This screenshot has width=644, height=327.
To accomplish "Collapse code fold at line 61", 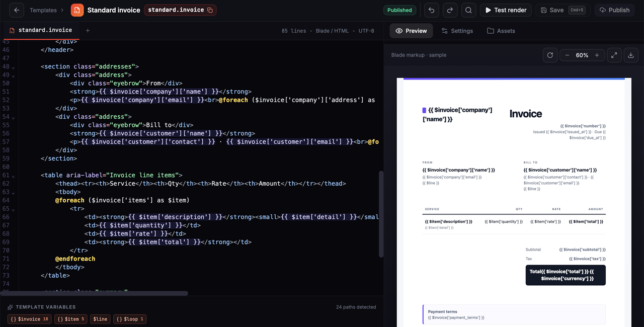I will coord(14,176).
